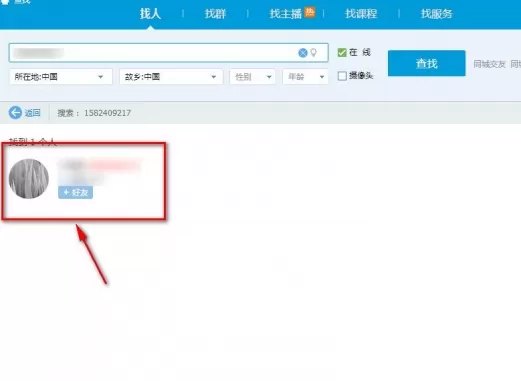
Task: Open the 所在地:中国 location dropdown
Action: [61, 77]
